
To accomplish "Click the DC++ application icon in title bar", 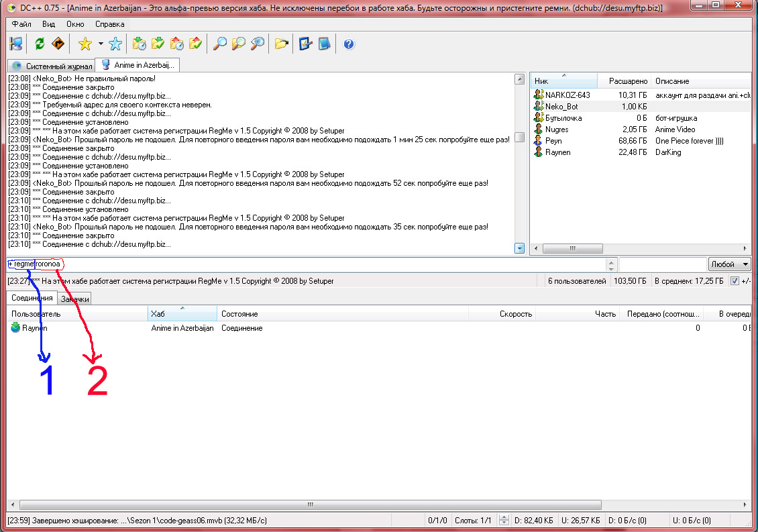I will pyautogui.click(x=11, y=8).
